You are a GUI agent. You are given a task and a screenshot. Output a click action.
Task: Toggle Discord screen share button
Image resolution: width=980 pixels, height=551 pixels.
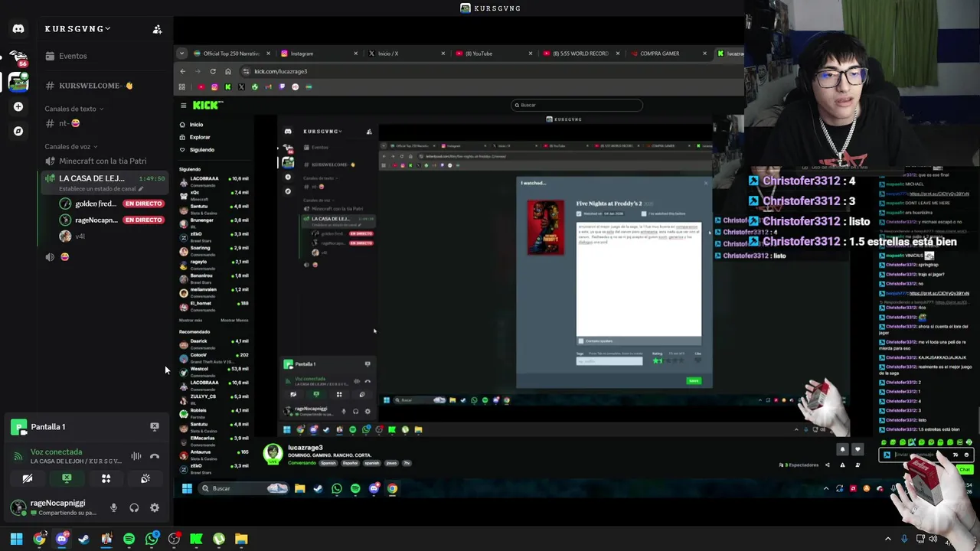pyautogui.click(x=67, y=478)
